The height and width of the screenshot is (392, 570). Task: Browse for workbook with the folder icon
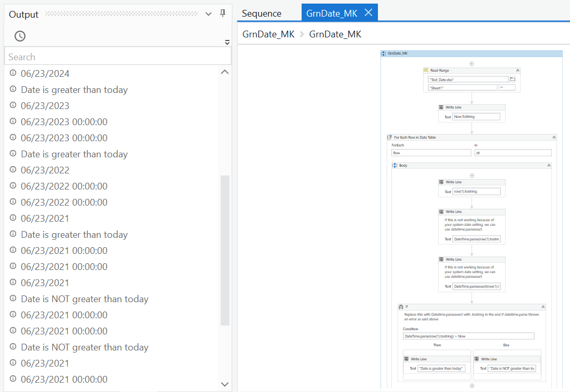pos(512,79)
